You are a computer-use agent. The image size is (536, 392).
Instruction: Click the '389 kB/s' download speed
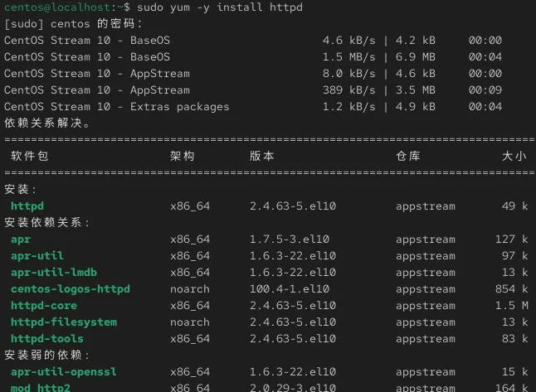pos(348,90)
